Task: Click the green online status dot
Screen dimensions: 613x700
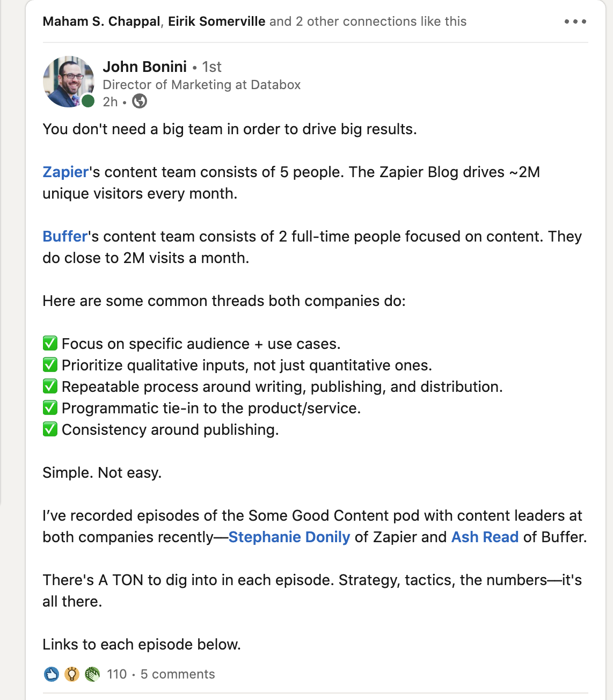Action: tap(88, 101)
